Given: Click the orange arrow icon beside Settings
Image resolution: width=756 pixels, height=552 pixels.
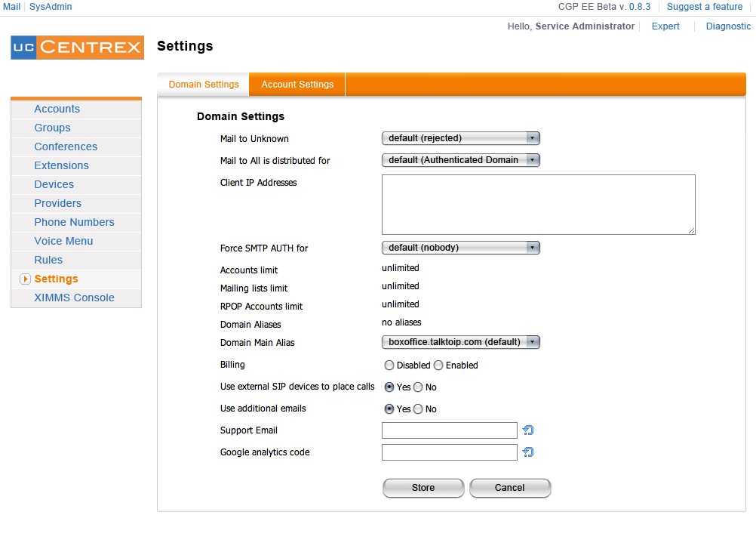Looking at the screenshot, I should tap(25, 279).
